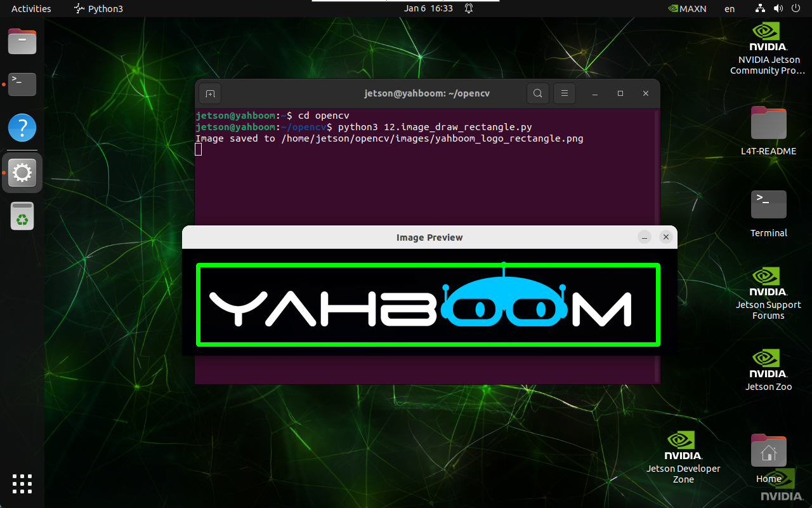
Task: Click the Image Preview title bar text
Action: pyautogui.click(x=429, y=237)
